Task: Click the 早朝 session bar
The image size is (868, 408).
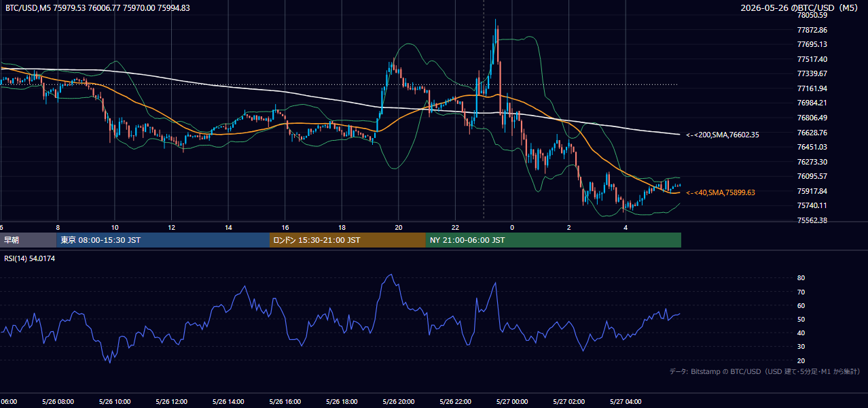Action: 29,240
